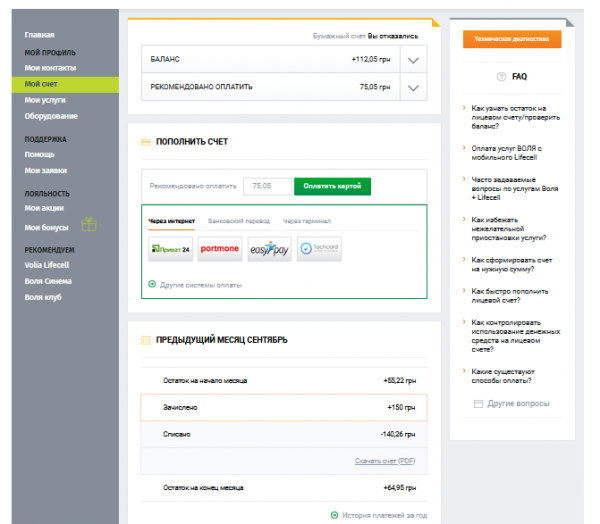Open История платежей за год circle icon
The image size is (600, 524).
334,515
